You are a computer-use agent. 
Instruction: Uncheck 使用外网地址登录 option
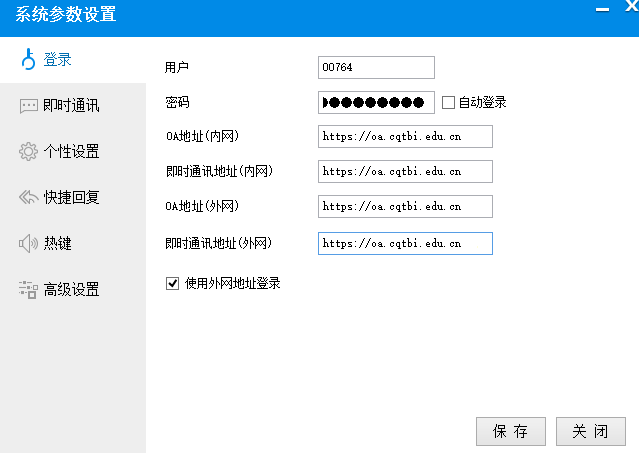[172, 284]
